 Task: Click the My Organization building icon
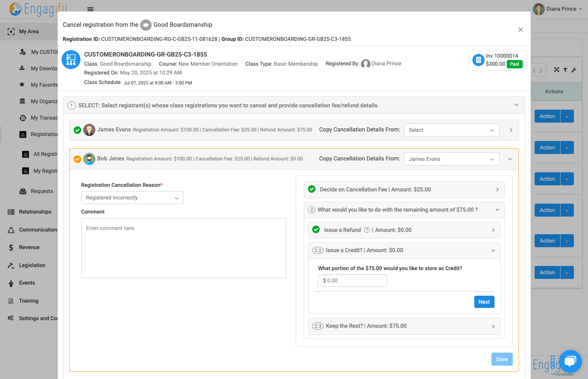click(x=23, y=101)
